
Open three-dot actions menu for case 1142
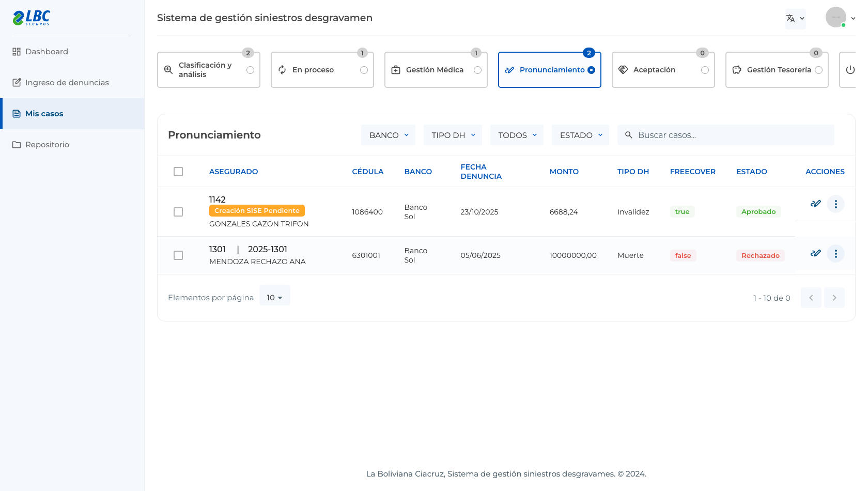(835, 204)
